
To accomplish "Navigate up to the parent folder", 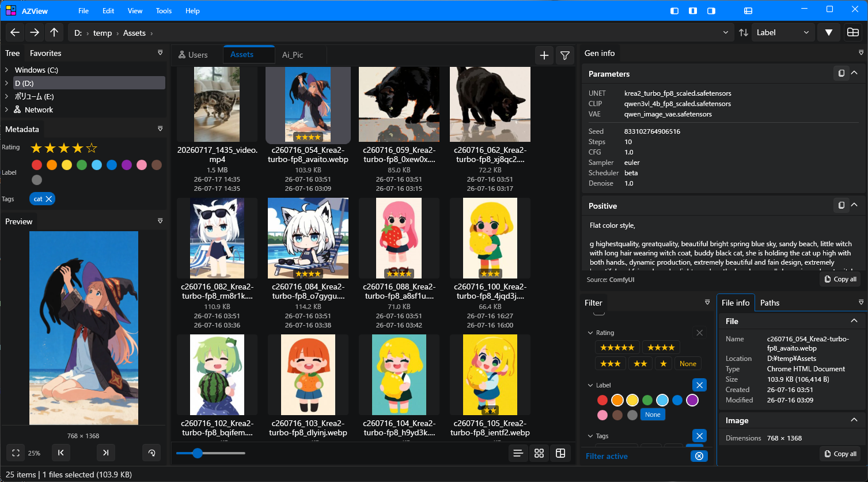I will (54, 33).
